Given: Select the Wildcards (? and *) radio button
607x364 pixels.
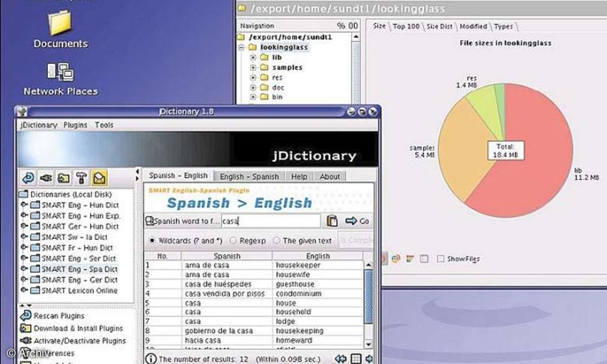Looking at the screenshot, I should 152,241.
